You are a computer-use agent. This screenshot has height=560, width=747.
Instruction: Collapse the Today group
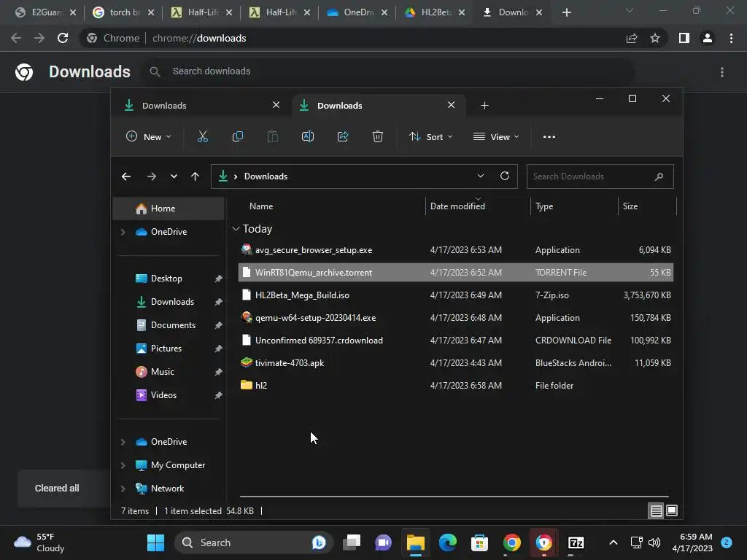[x=236, y=229]
